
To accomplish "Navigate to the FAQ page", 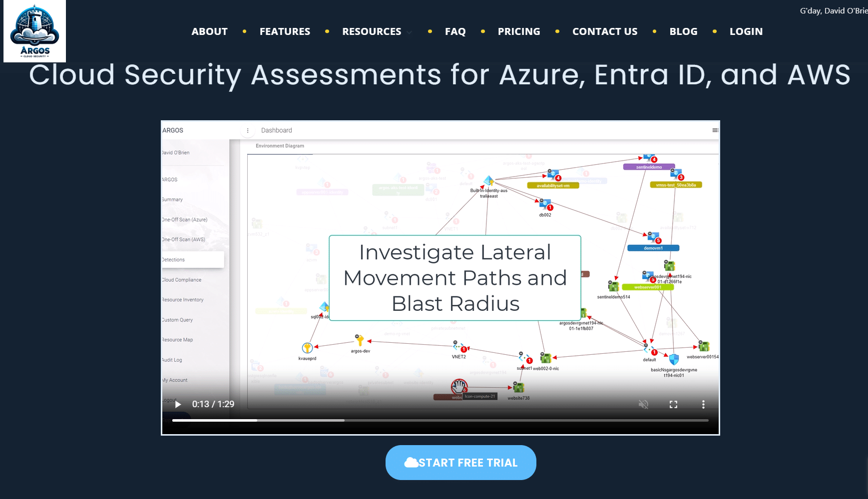I will pyautogui.click(x=455, y=31).
